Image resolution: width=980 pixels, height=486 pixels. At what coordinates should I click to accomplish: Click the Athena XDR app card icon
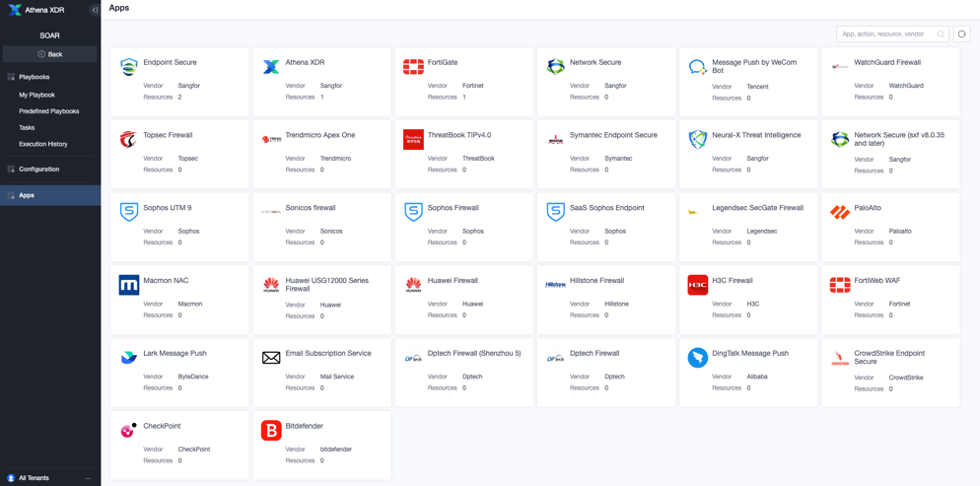270,67
